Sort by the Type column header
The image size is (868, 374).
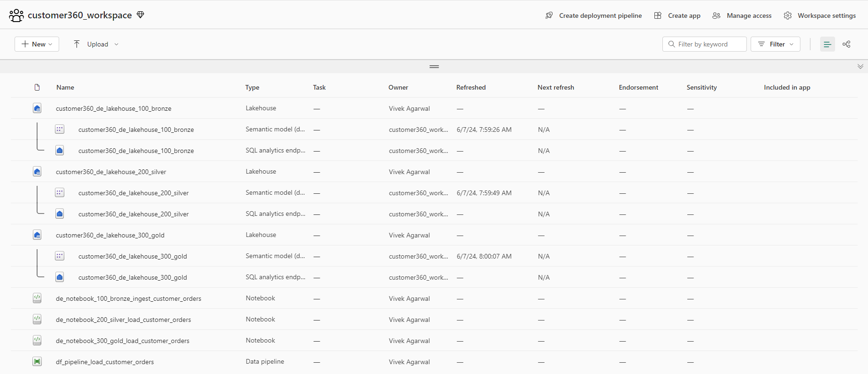point(252,87)
